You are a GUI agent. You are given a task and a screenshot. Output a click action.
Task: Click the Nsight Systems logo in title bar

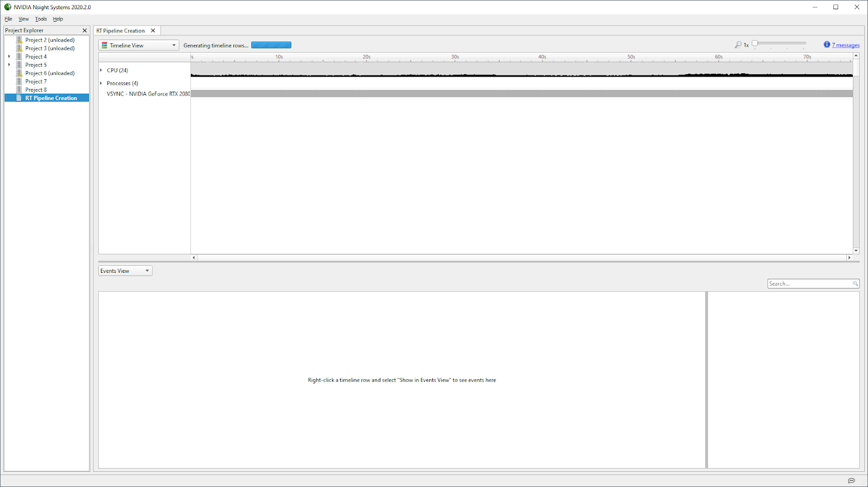click(8, 7)
